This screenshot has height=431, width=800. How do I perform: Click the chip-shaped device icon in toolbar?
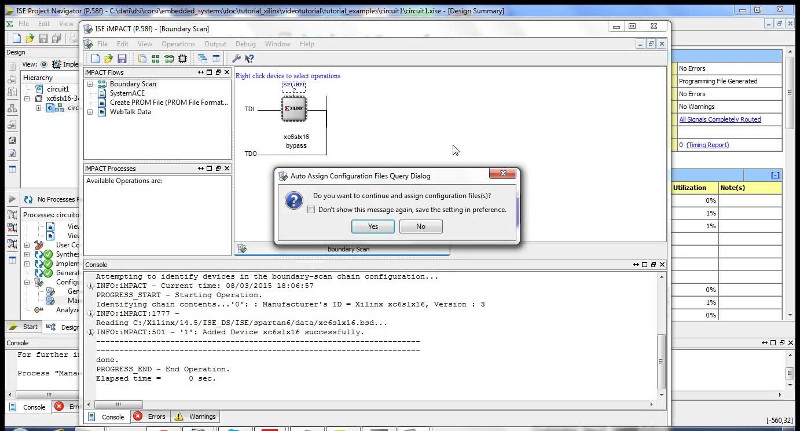coord(182,59)
